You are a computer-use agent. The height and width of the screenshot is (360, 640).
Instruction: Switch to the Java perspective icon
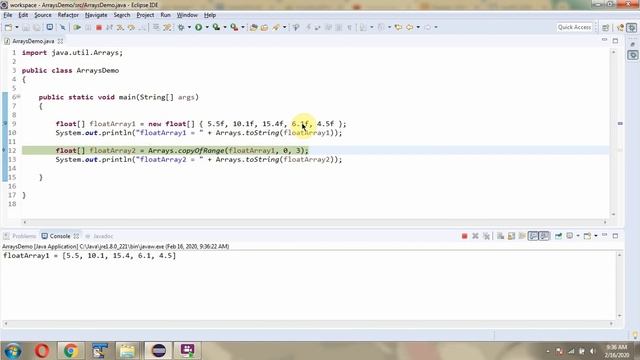[x=620, y=27]
